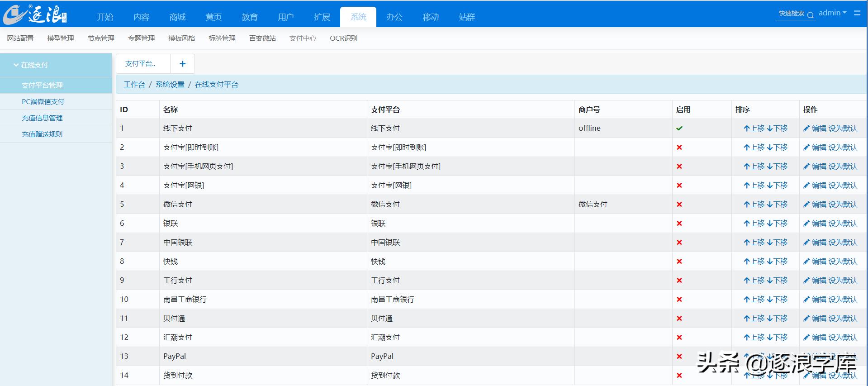Move 支付宝[即时到账] up with 上移

(x=754, y=148)
